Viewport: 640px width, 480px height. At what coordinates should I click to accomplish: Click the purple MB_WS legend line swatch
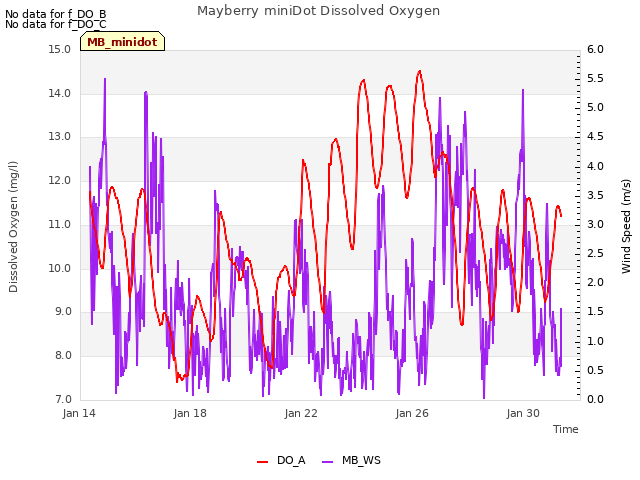pyautogui.click(x=328, y=462)
